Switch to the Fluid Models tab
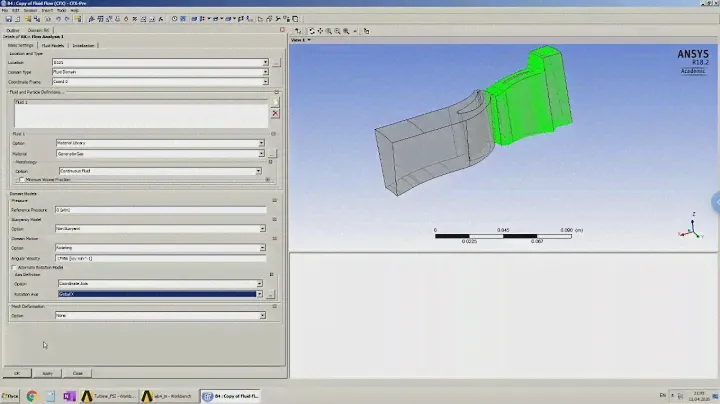This screenshot has height=404, width=720. pos(53,45)
